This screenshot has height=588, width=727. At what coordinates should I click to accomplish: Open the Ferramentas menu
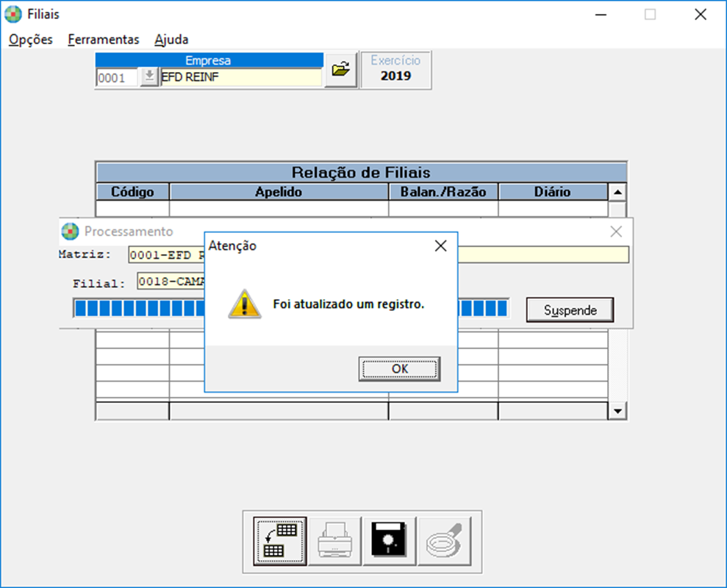coord(104,40)
